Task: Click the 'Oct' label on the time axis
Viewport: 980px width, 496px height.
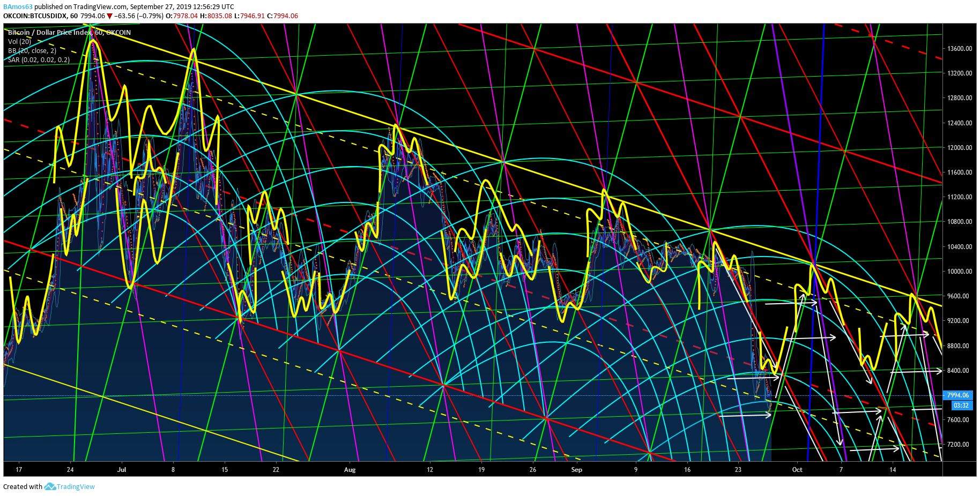Action: [797, 470]
